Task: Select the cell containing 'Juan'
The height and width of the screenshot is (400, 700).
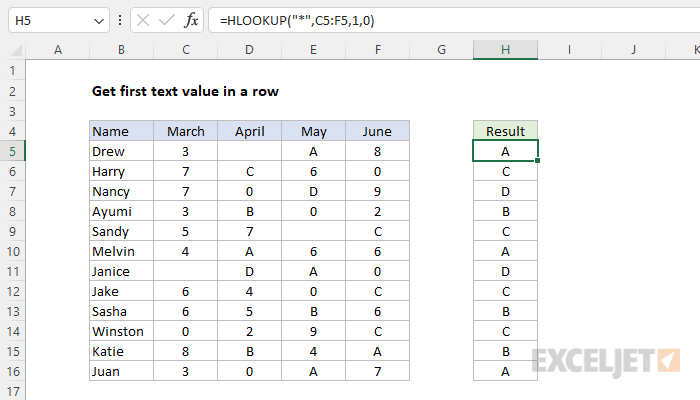Action: point(121,371)
